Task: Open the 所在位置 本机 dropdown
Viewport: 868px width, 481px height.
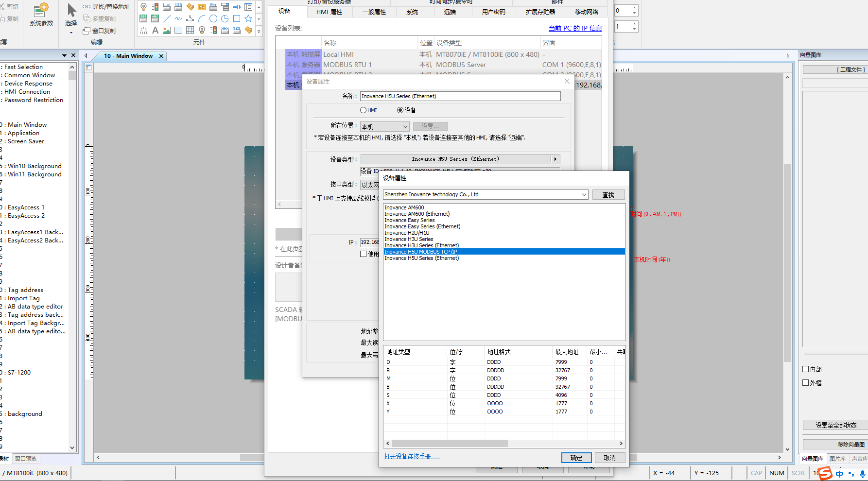Action: pos(384,127)
